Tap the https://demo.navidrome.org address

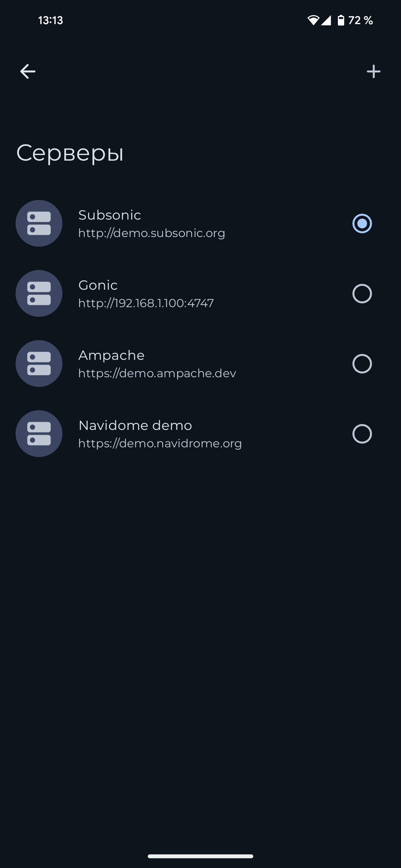[x=160, y=443]
